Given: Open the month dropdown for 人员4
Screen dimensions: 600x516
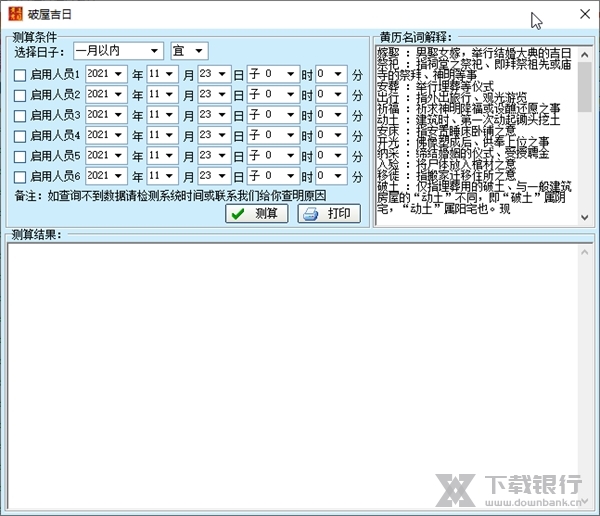Looking at the screenshot, I should pyautogui.click(x=162, y=135).
